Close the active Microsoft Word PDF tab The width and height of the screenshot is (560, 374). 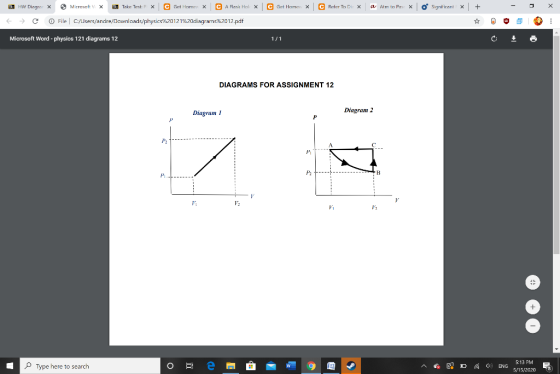click(x=101, y=6)
